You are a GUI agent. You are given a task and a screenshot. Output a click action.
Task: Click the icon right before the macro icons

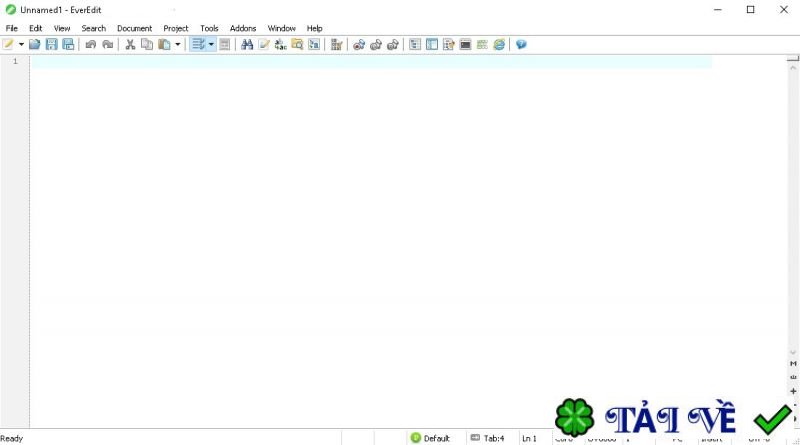click(x=336, y=44)
